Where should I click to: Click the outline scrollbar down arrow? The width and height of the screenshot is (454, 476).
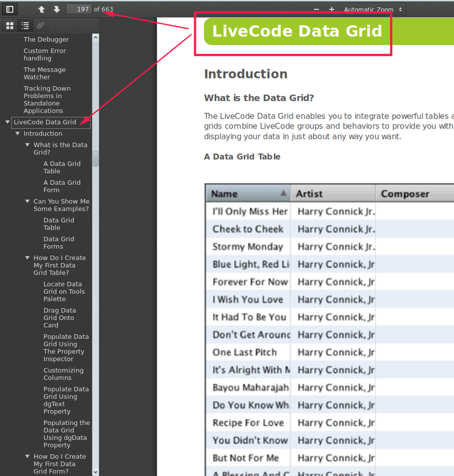pyautogui.click(x=96, y=472)
